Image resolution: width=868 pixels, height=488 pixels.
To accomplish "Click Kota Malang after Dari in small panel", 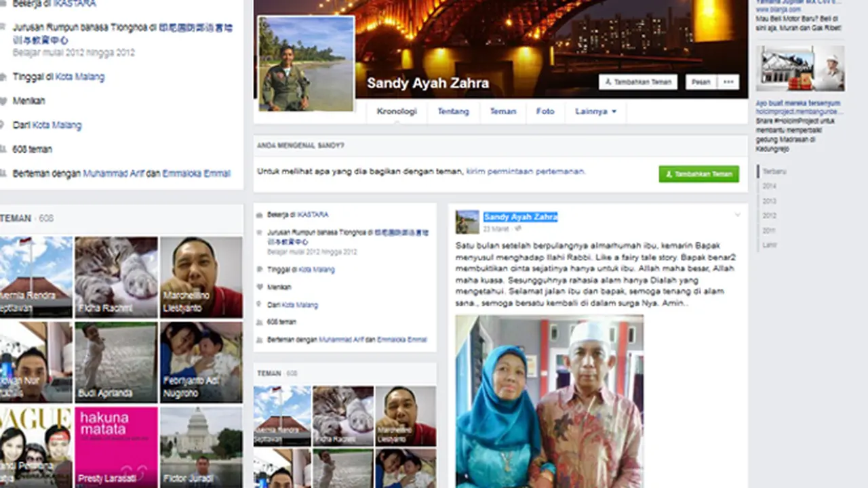I will pos(300,305).
